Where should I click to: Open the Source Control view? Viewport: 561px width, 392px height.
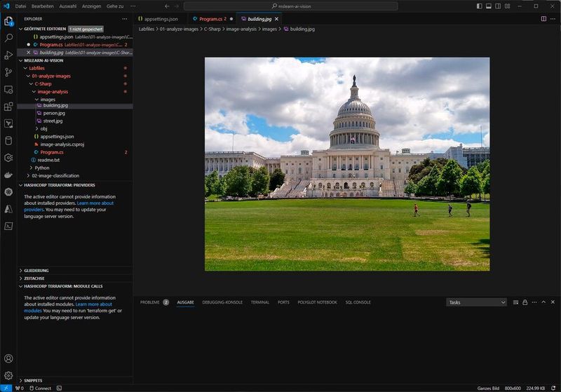[8, 72]
